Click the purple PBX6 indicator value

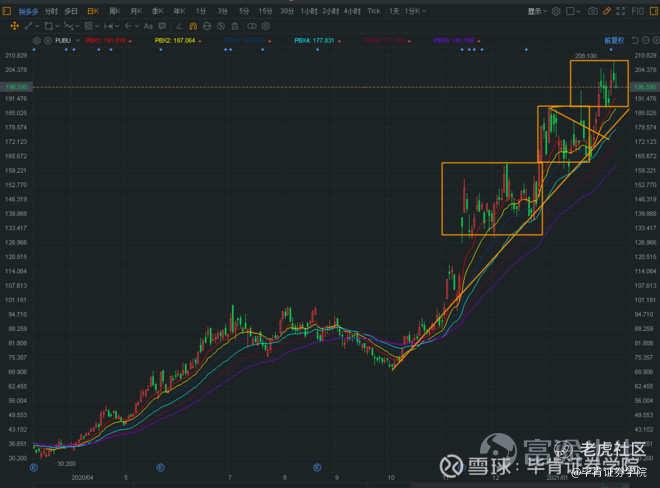pyautogui.click(x=454, y=41)
